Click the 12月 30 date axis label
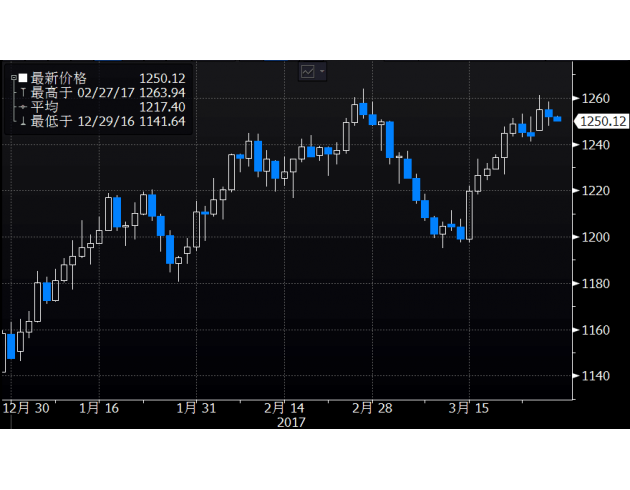 (27, 408)
